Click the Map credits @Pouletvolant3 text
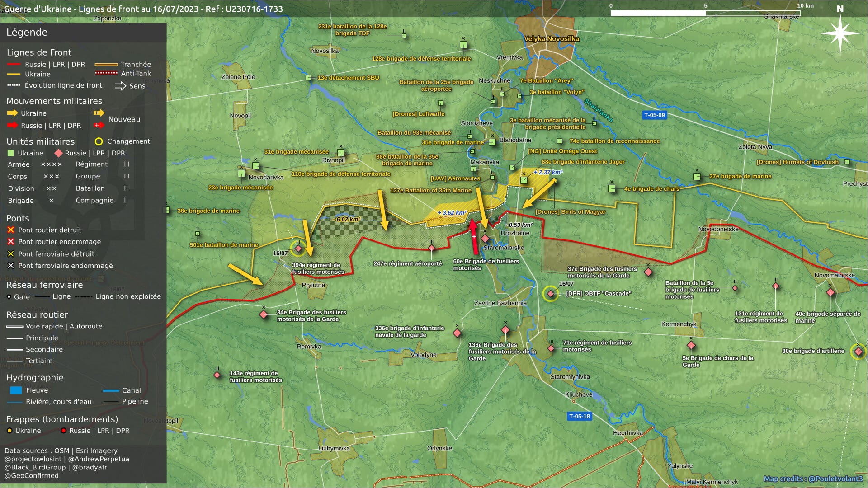Viewport: 868px width, 488px height. 812,479
